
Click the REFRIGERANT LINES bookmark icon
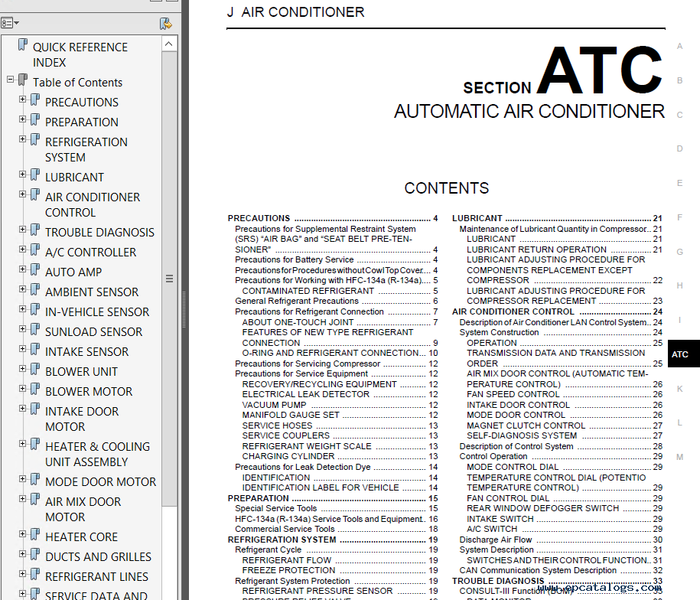coord(35,574)
